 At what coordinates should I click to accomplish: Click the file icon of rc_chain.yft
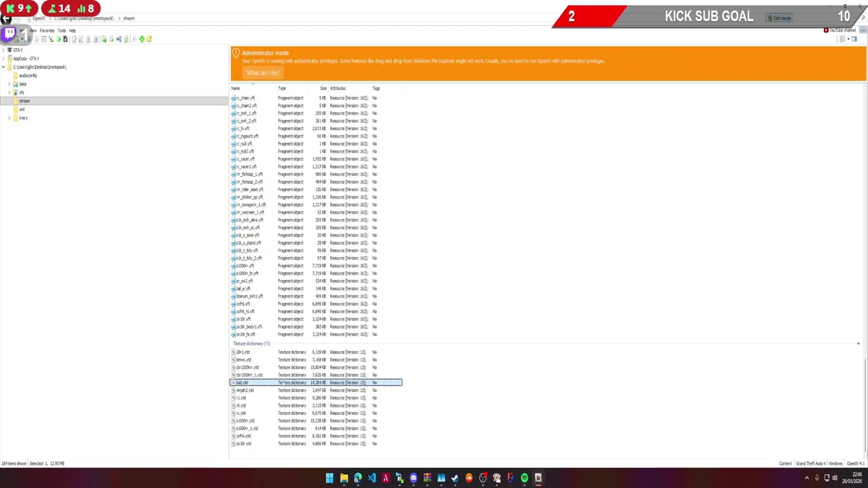[x=233, y=98]
